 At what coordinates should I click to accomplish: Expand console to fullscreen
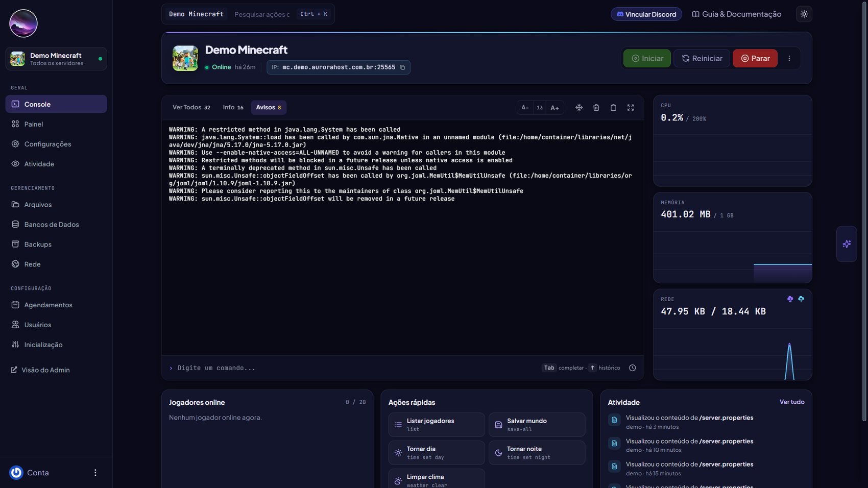631,108
